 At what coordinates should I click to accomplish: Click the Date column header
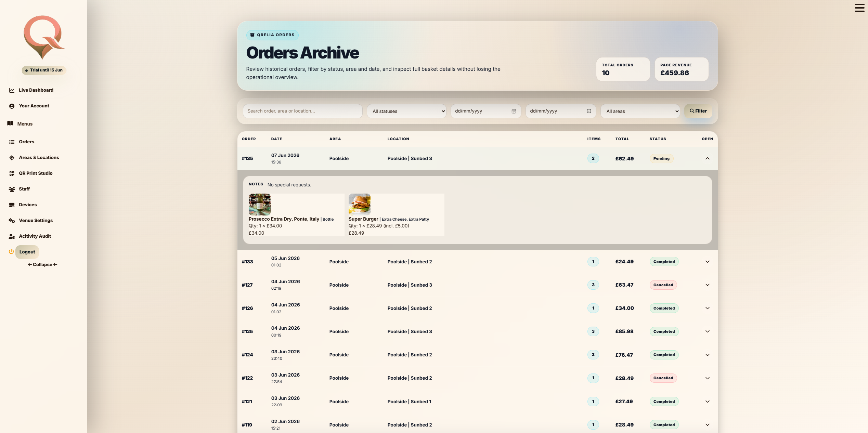(276, 139)
